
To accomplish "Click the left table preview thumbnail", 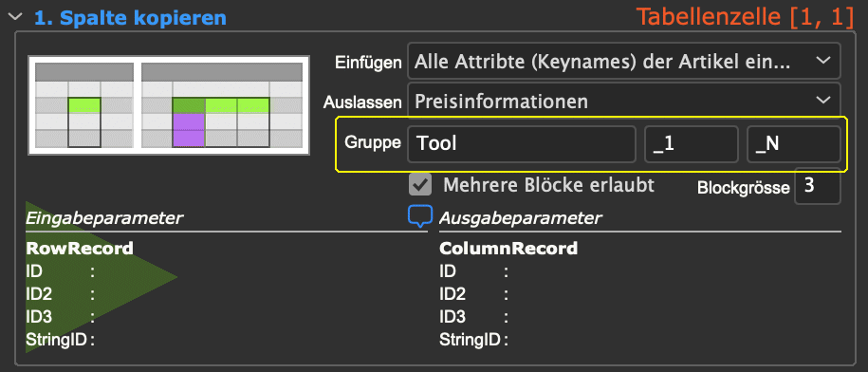I will 84,105.
